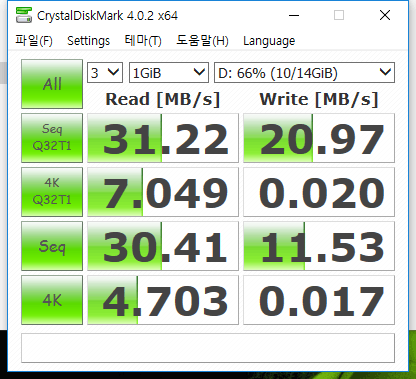
Task: Run the plain Seq test button
Action: pyautogui.click(x=52, y=246)
